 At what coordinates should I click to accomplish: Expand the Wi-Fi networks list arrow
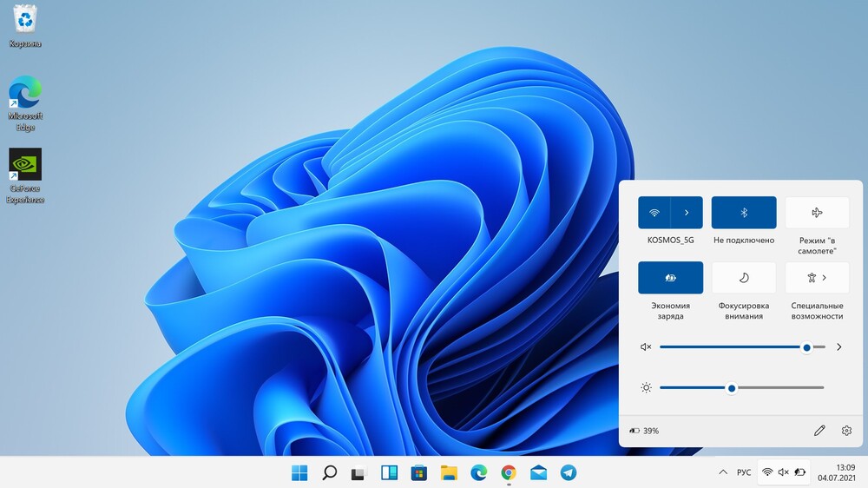(x=687, y=212)
